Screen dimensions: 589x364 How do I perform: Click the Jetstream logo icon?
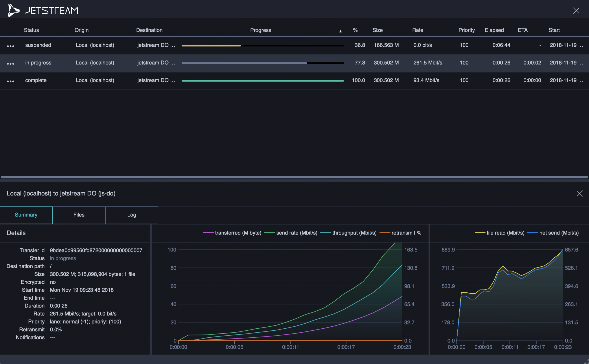[x=13, y=10]
